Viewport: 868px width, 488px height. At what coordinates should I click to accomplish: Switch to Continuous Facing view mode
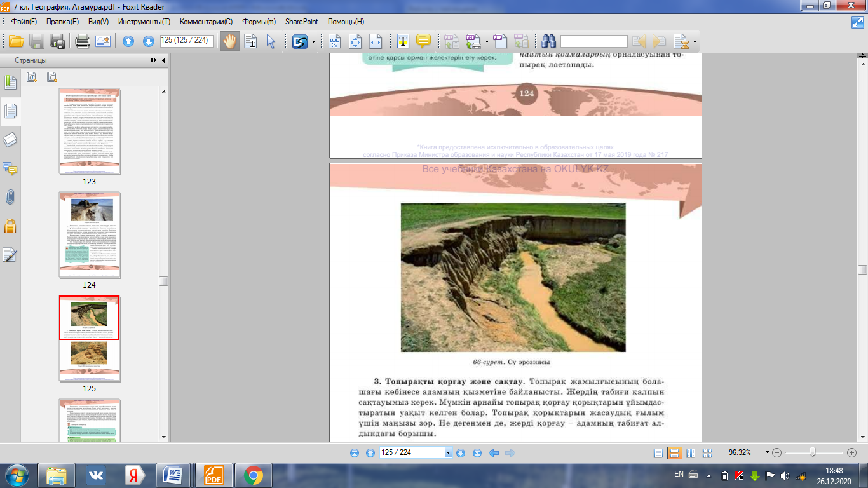[707, 453]
